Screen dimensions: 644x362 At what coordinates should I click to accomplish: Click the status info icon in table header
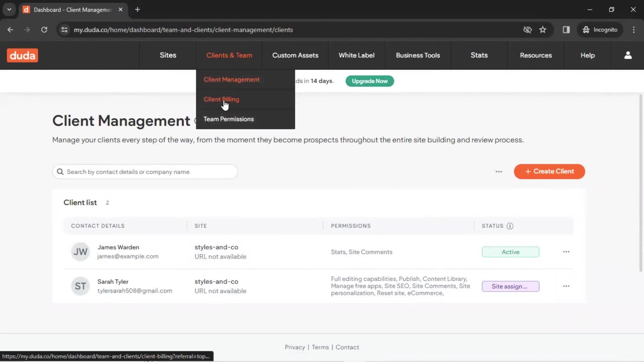pyautogui.click(x=510, y=226)
